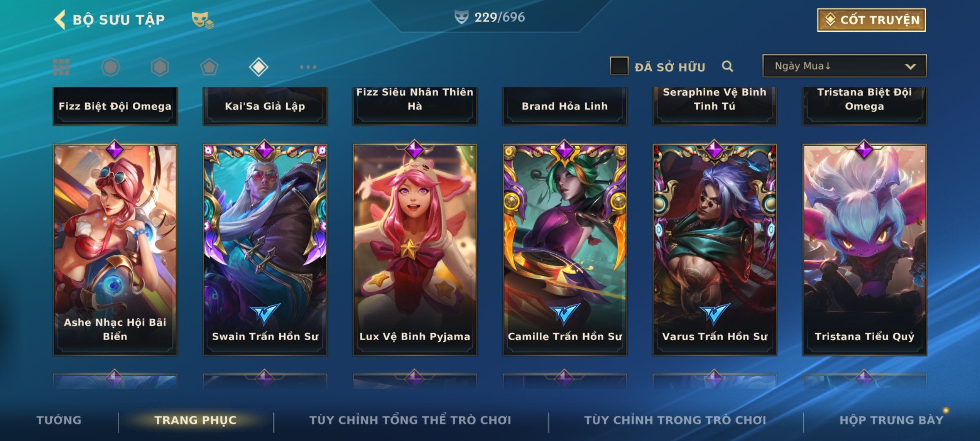
Task: Filter by first hexagon rarity tier icon
Action: tap(110, 67)
